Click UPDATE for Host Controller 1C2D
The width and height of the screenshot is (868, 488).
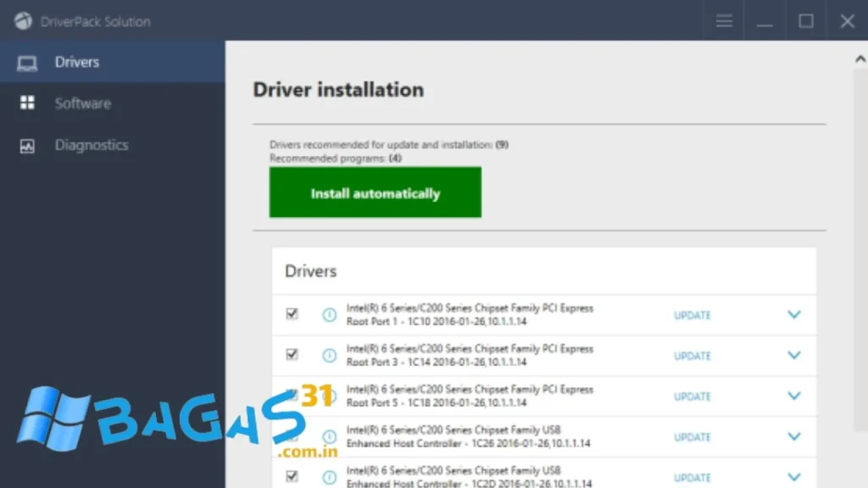(x=692, y=478)
